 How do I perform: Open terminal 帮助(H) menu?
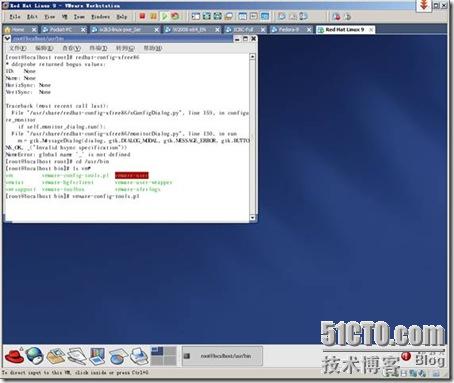point(153,48)
